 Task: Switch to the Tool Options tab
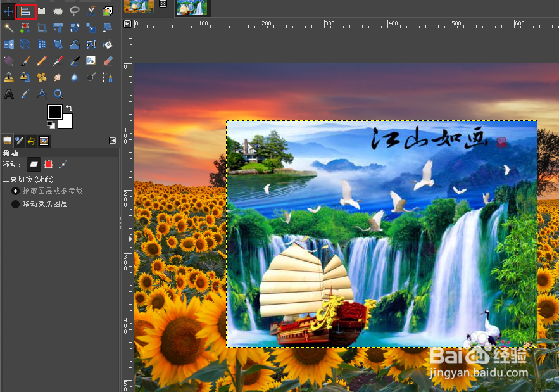(x=8, y=141)
